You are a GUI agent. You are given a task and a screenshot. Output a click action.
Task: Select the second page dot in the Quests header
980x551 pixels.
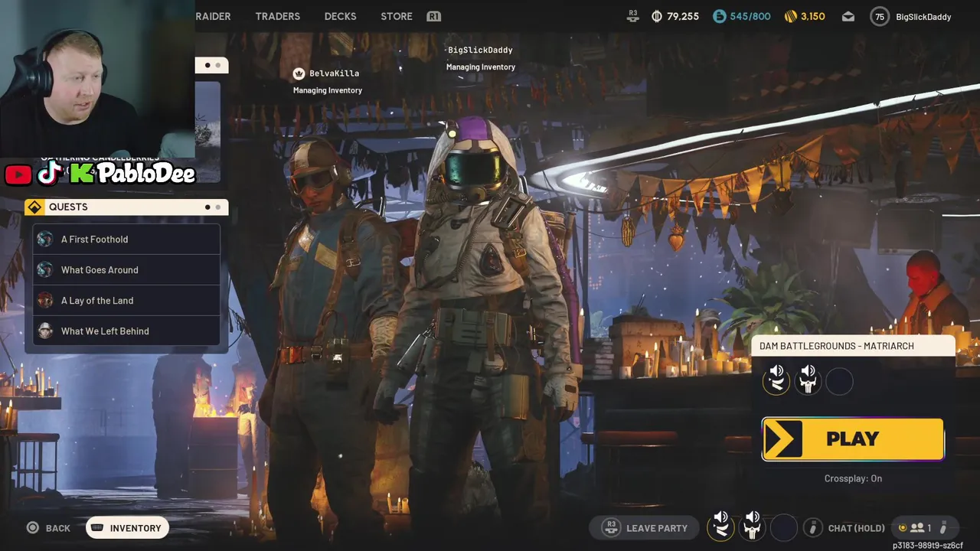pos(217,207)
